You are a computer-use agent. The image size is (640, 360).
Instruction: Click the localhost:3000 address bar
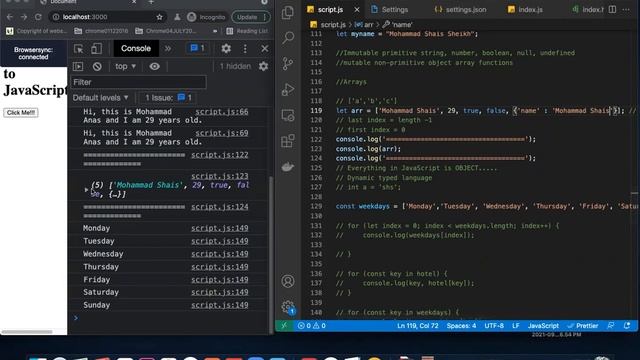108,17
